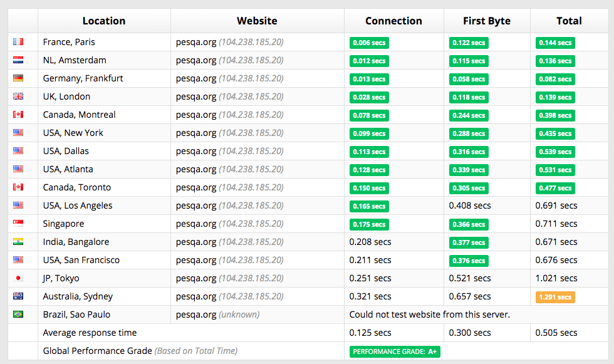Click the 0.711 secs total for Singapore
The height and width of the screenshot is (364, 614).
556,224
